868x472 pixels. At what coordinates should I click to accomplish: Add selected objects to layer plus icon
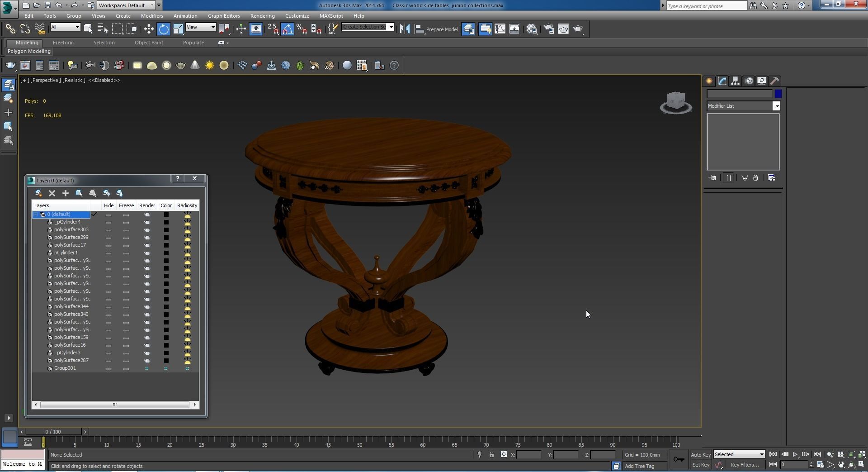[x=66, y=193]
